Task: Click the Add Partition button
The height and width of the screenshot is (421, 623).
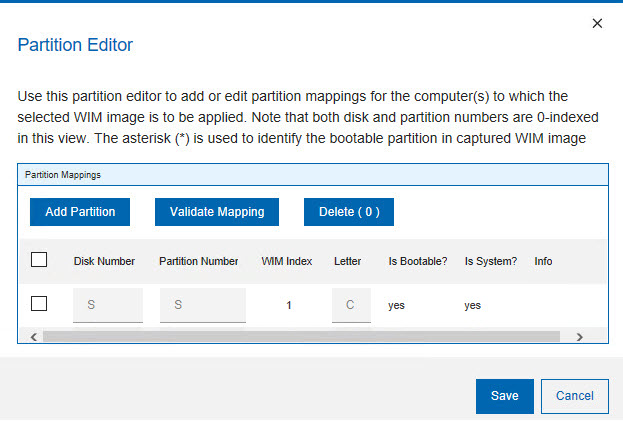Action: (80, 212)
